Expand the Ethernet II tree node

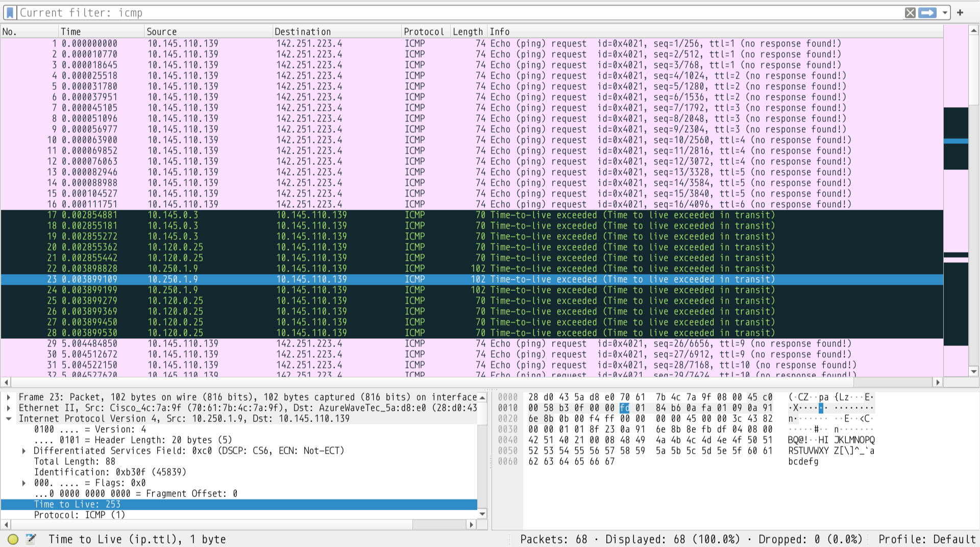pyautogui.click(x=8, y=408)
